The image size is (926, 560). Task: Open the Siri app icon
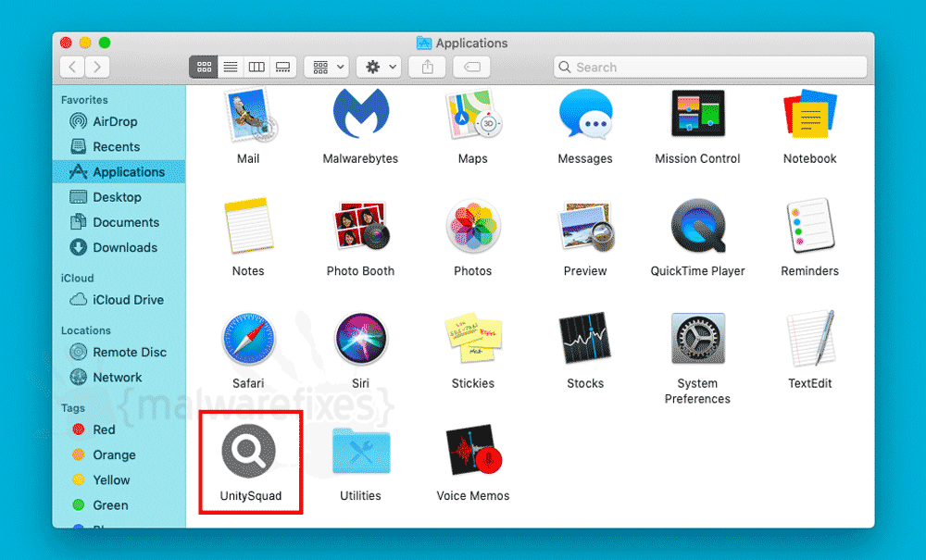[361, 339]
